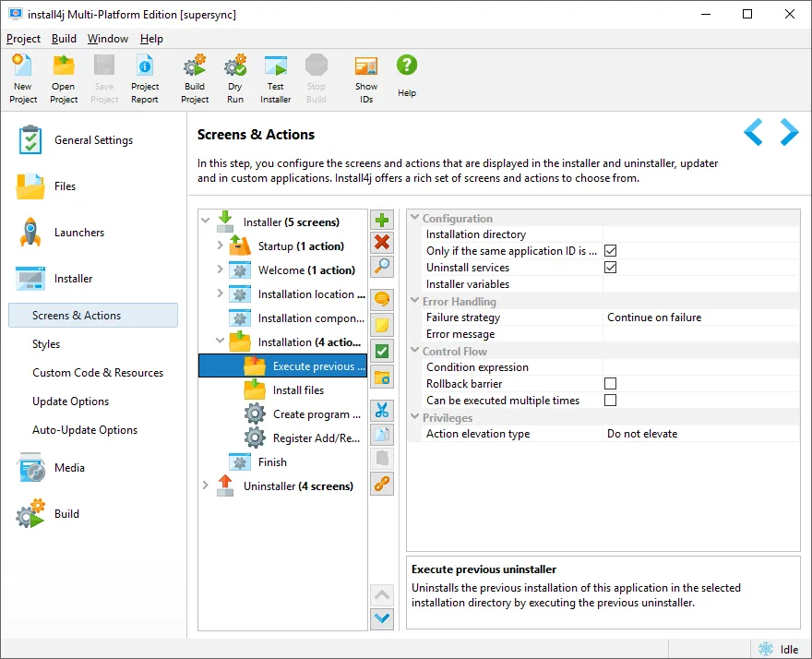
Task: Click the orange comment bubble icon
Action: click(382, 299)
